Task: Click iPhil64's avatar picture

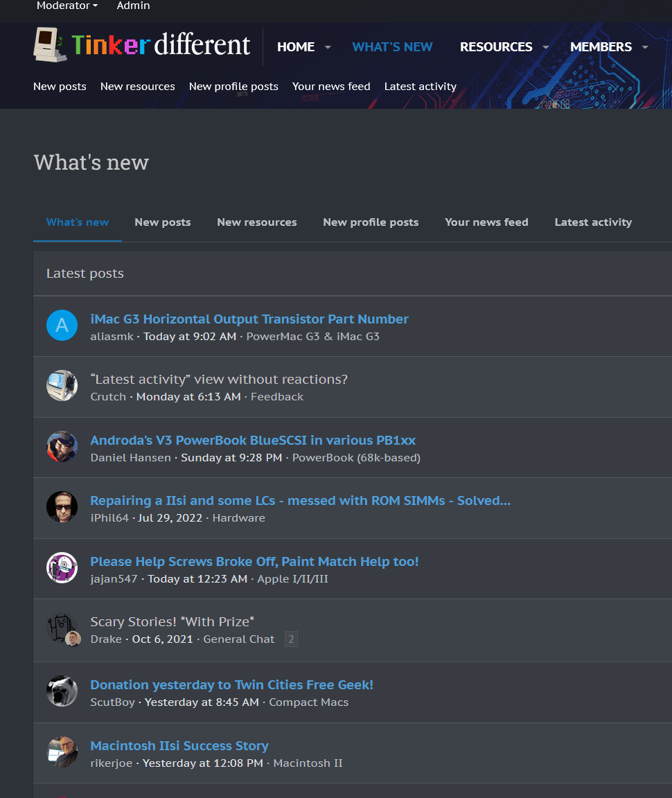Action: (x=62, y=507)
